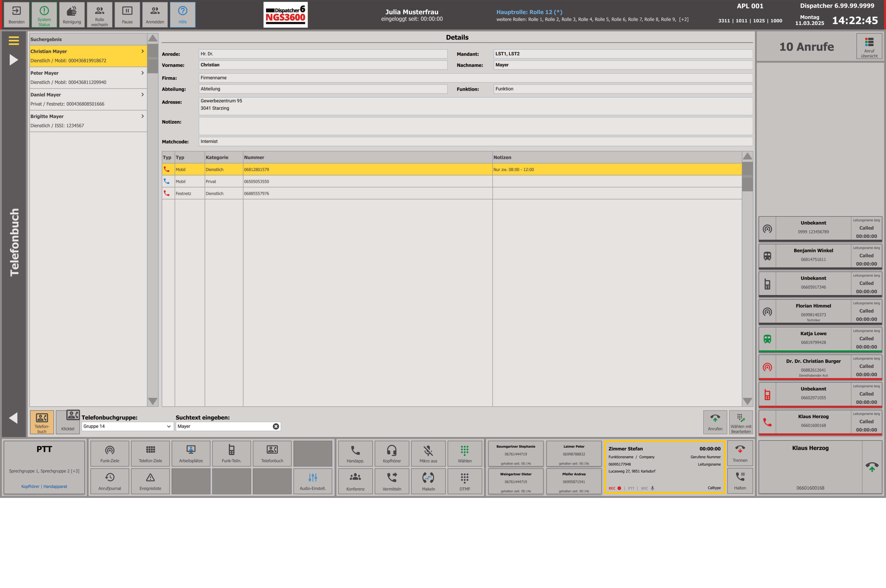886x588 pixels.
Task: Toggle Pause mode
Action: (x=127, y=14)
